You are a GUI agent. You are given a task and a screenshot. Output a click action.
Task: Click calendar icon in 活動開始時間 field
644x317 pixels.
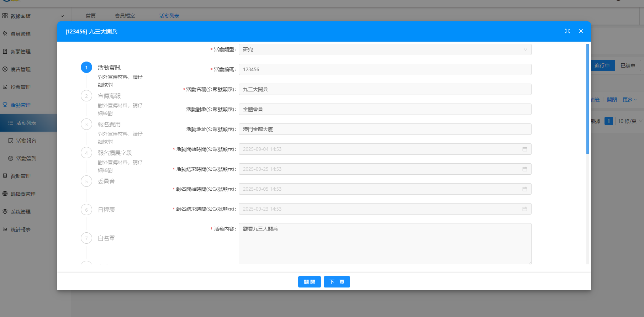click(524, 149)
